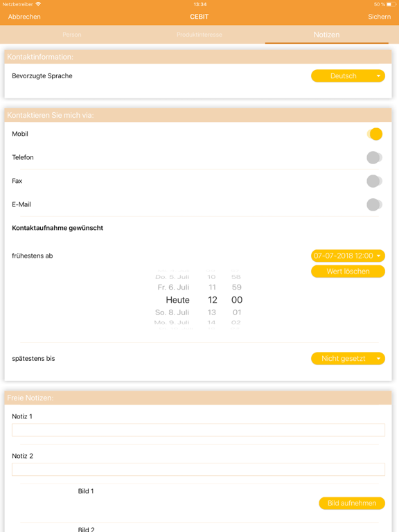Turn off the Mobil switch
The height and width of the screenshot is (532, 399).
pos(375,134)
